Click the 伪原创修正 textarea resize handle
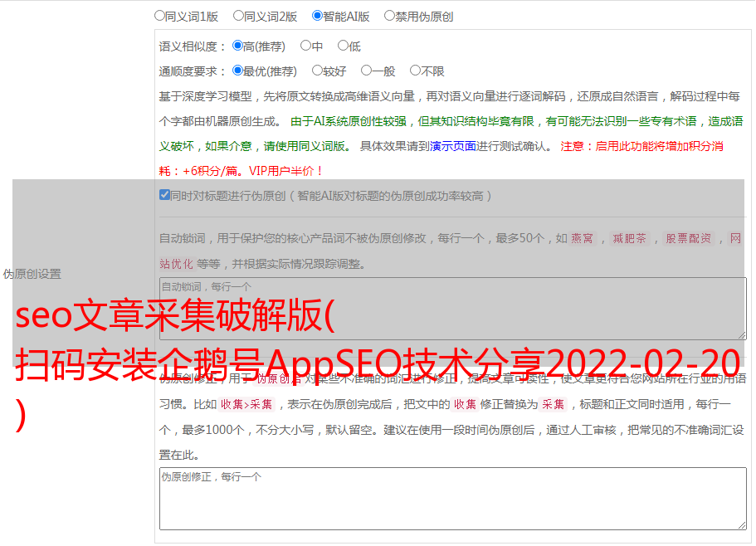The height and width of the screenshot is (546, 756). [x=742, y=525]
